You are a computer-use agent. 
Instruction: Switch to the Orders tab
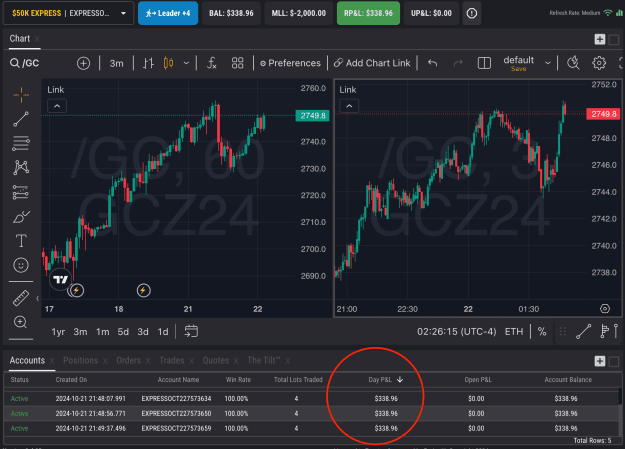[x=128, y=360]
